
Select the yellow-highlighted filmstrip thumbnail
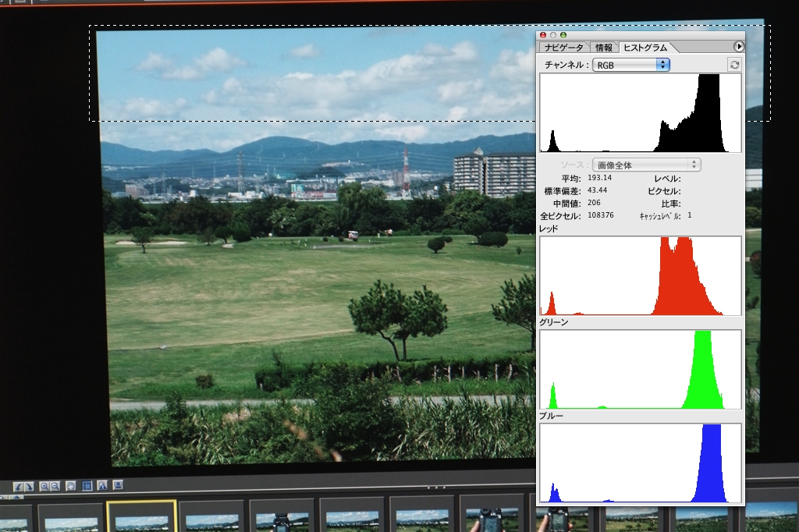141,516
